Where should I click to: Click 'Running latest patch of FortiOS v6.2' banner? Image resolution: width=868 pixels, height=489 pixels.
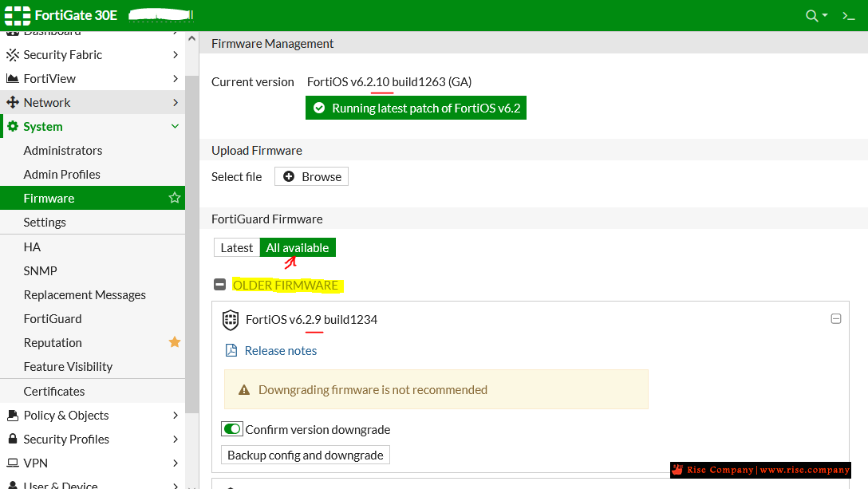[416, 108]
